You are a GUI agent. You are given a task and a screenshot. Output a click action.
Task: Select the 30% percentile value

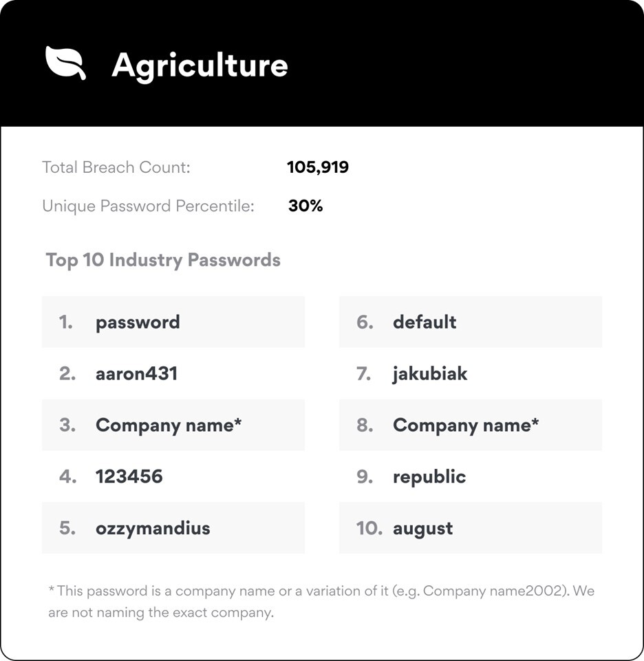click(x=305, y=206)
